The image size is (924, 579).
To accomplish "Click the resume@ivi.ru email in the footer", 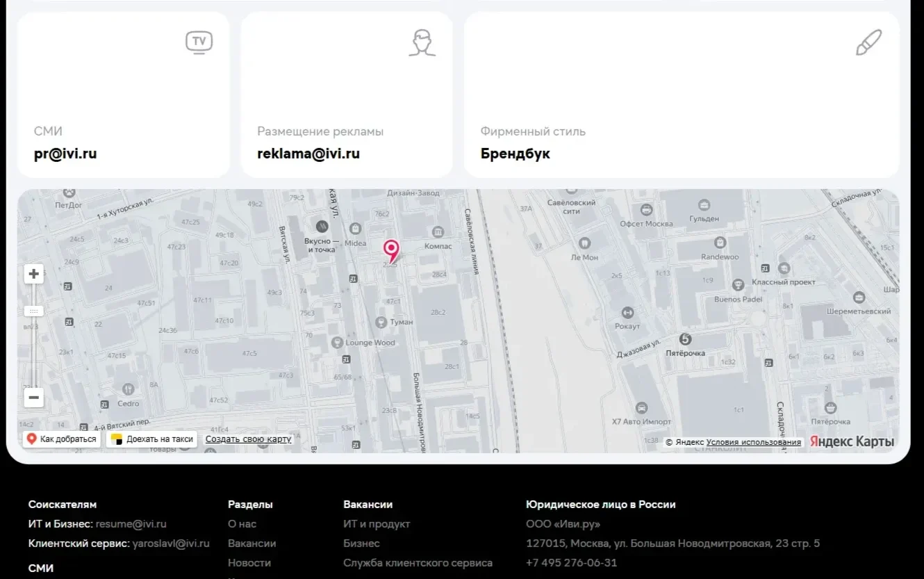I will click(131, 524).
